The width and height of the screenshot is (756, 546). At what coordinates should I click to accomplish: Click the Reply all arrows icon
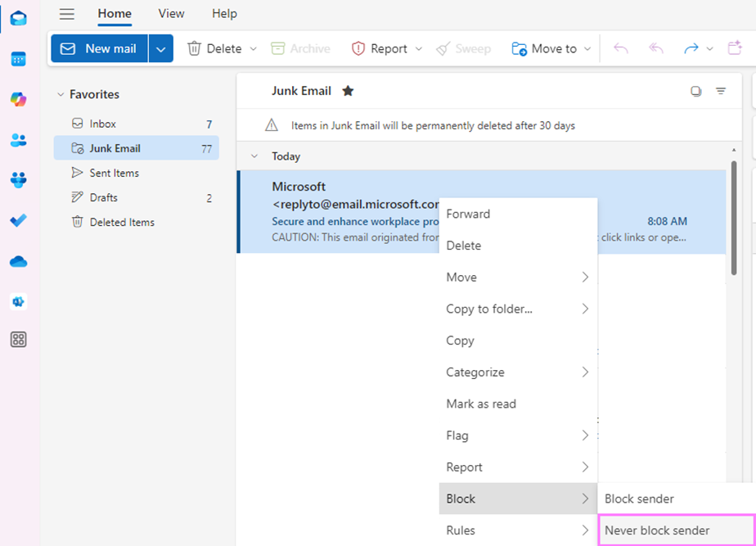pos(656,48)
